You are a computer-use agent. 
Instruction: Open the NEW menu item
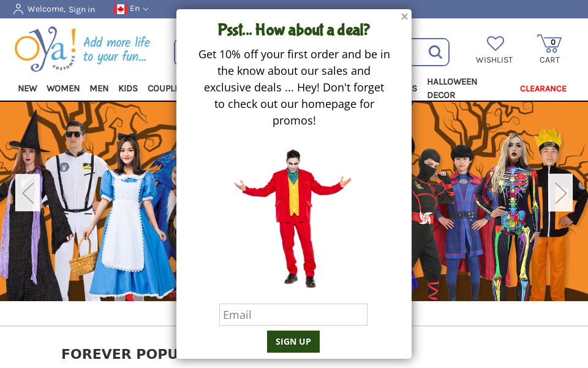(28, 88)
